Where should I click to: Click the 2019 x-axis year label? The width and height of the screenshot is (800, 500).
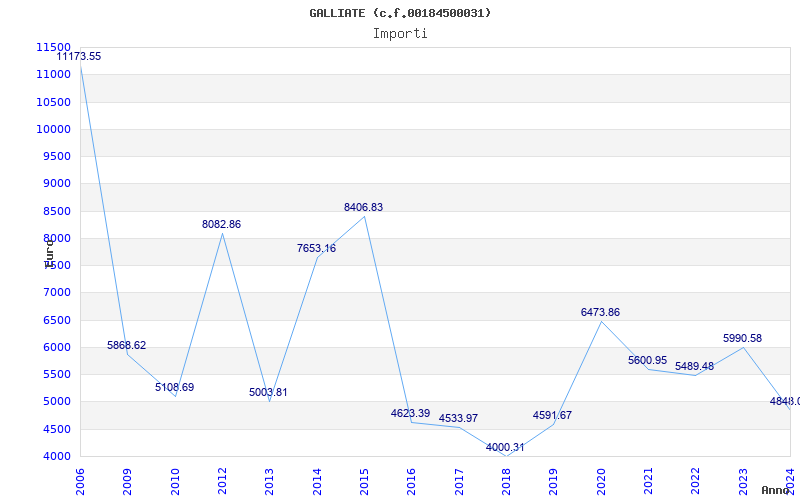coord(553,482)
